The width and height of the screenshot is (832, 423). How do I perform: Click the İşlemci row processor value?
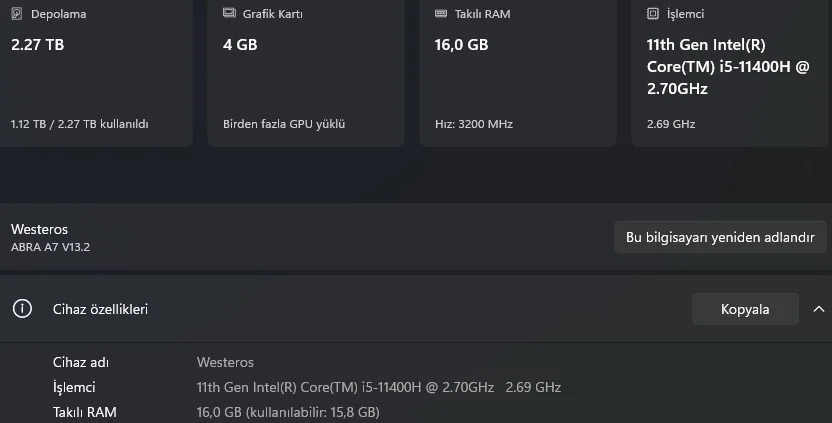tap(378, 387)
